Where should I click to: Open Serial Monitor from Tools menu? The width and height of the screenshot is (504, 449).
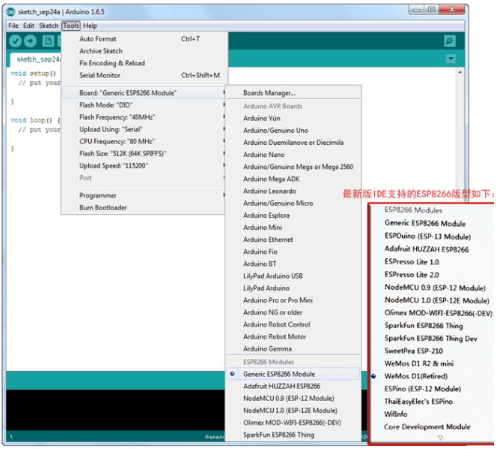tap(145, 75)
